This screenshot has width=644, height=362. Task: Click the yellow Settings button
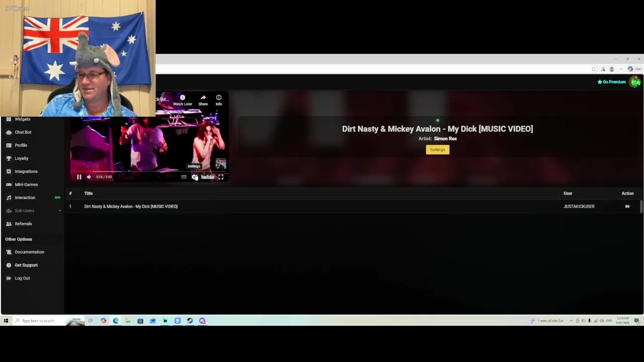(438, 149)
